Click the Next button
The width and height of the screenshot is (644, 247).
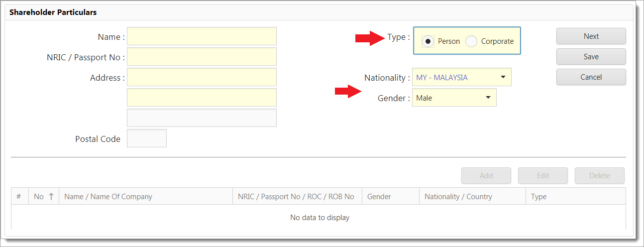(x=591, y=36)
